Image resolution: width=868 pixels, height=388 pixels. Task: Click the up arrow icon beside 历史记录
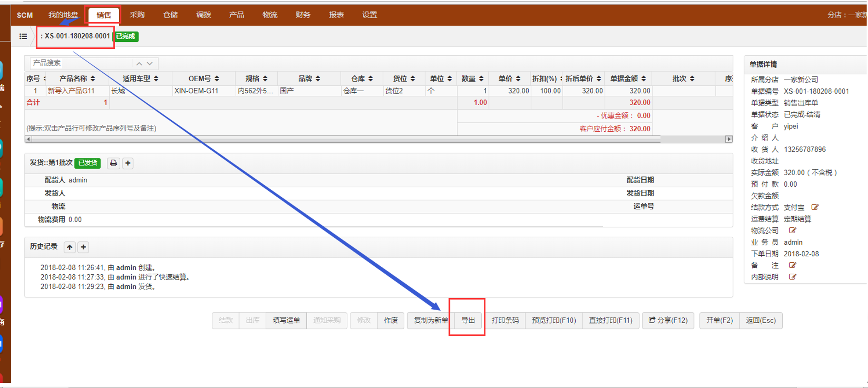coord(70,247)
